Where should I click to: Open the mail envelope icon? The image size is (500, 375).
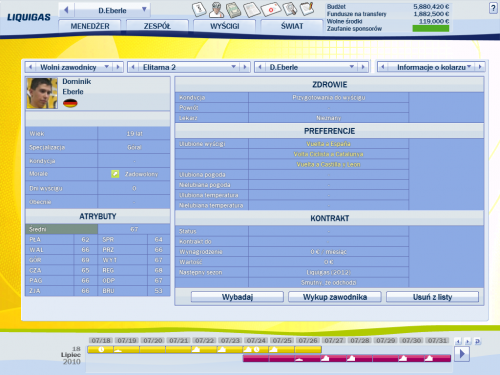point(271,9)
